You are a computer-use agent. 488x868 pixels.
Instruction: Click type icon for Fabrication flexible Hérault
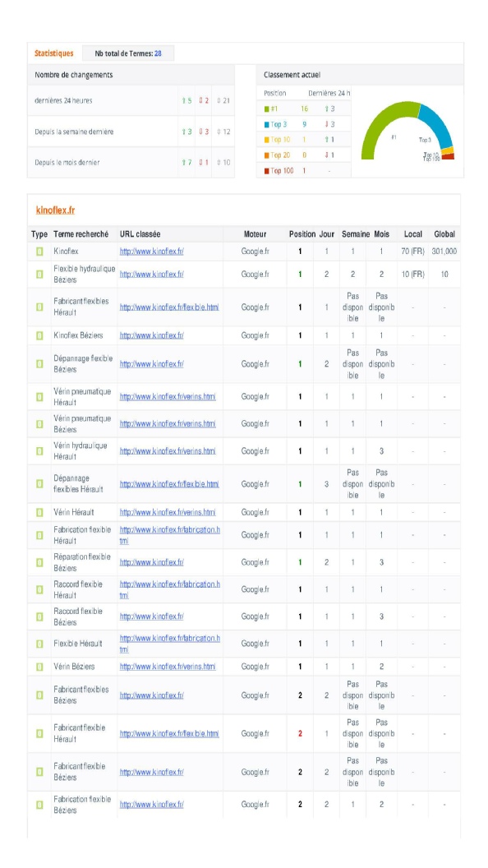(x=39, y=535)
